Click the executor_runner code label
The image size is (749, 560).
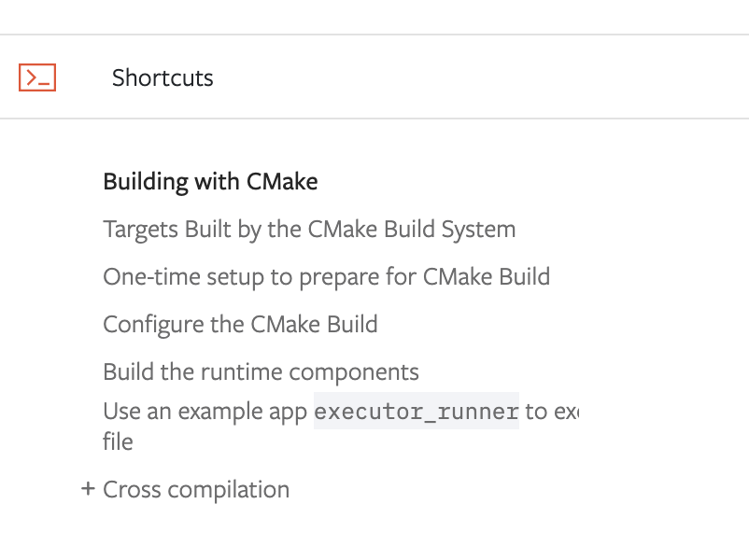pos(417,411)
